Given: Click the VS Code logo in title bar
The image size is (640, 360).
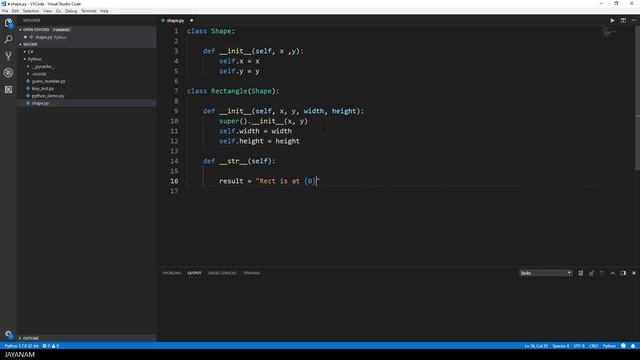Looking at the screenshot, I should point(4,4).
